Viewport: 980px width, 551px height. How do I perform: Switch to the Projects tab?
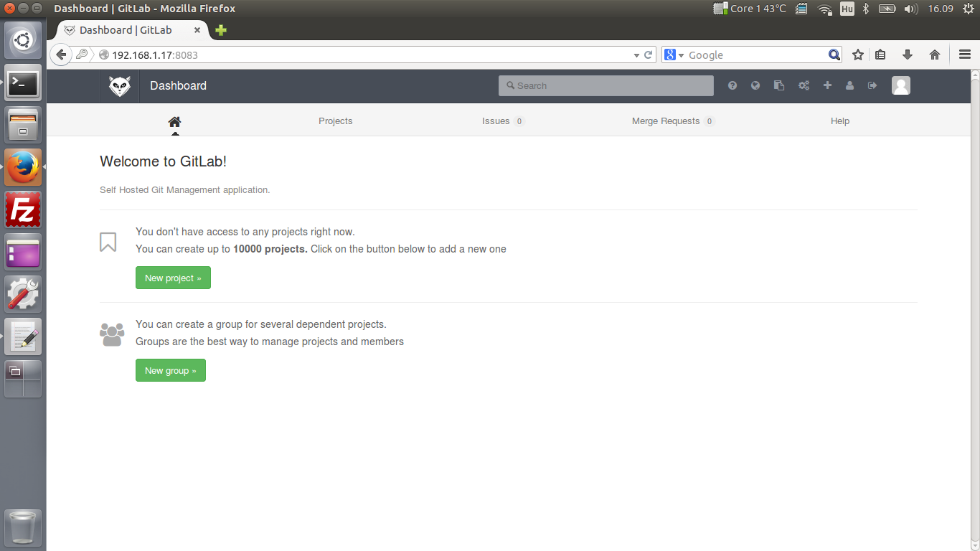click(x=335, y=121)
